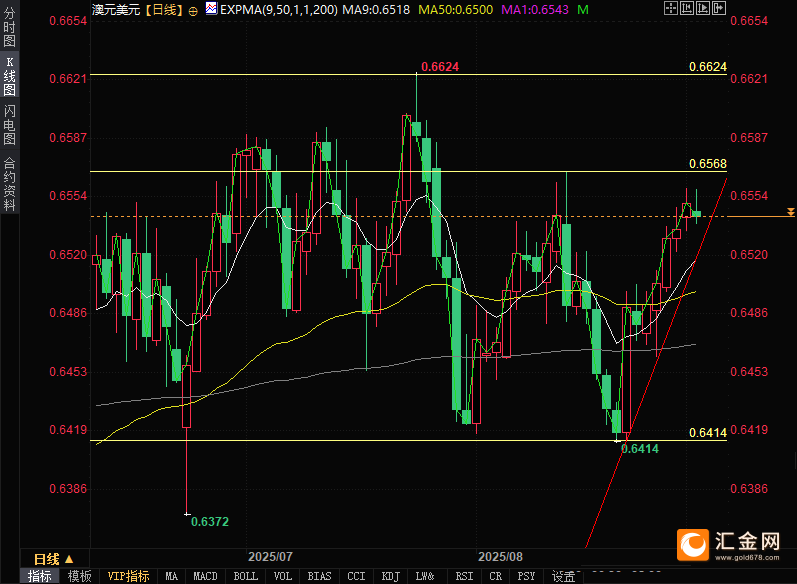Select the 模板 tab at bottom

(x=79, y=576)
